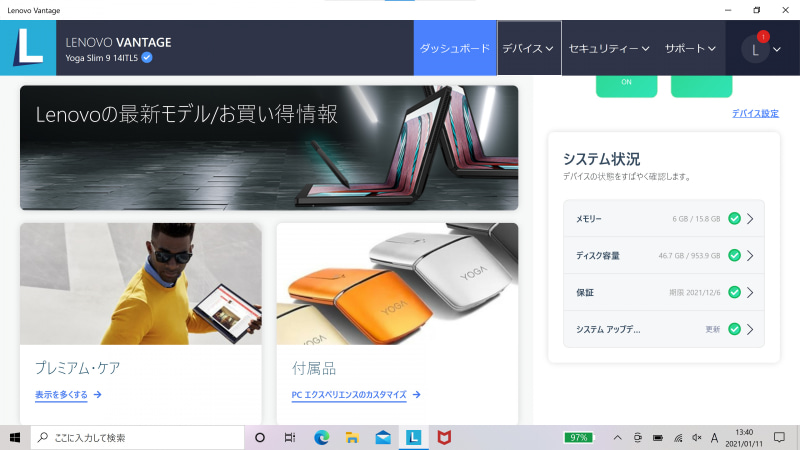Follow the 表示を多くする link
This screenshot has height=450, width=800.
(x=61, y=394)
